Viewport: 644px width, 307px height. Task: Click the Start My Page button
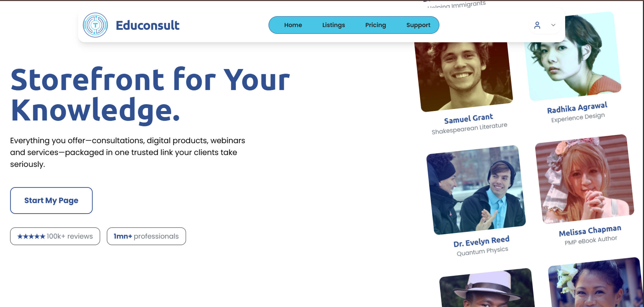51,201
